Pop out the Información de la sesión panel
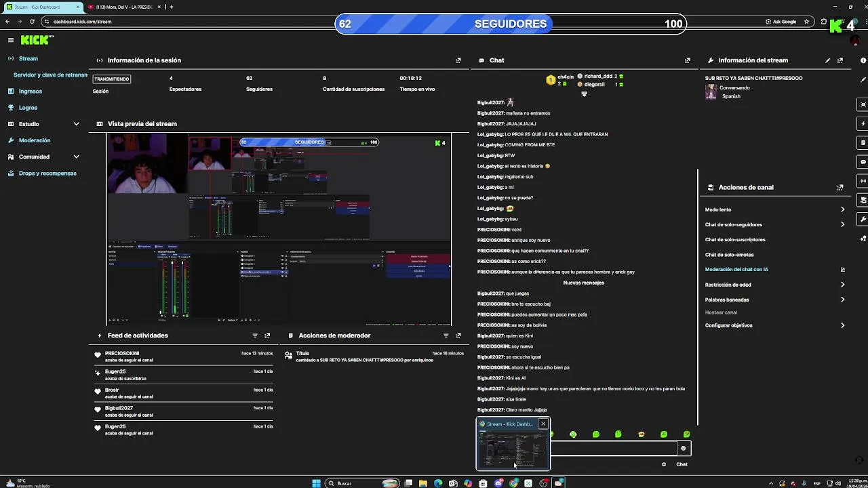This screenshot has width=868, height=488. 458,60
